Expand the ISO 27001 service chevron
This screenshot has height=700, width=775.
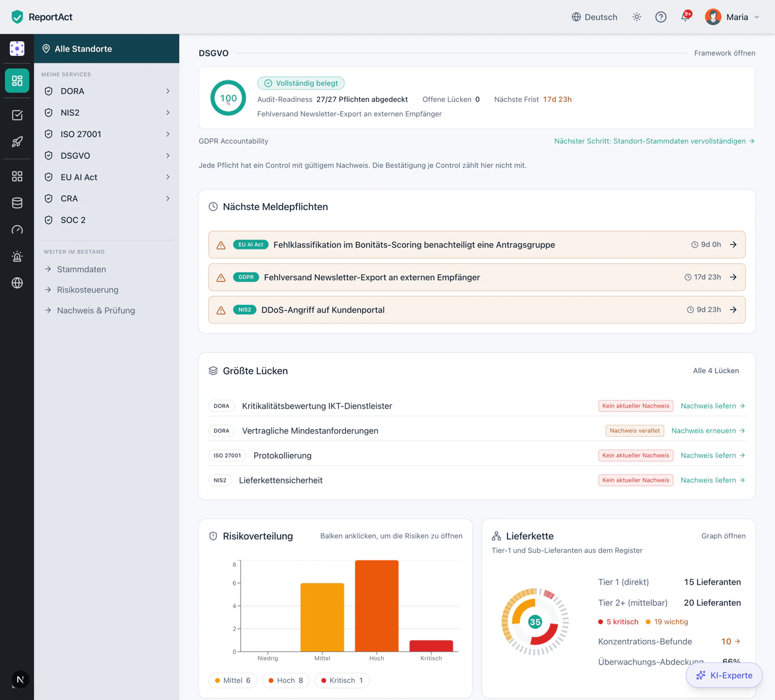168,134
